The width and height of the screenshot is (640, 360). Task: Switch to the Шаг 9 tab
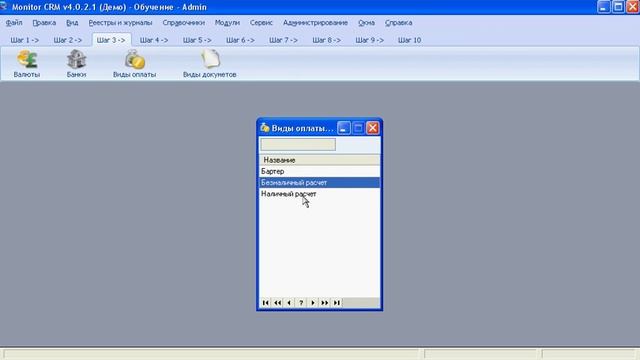point(369,40)
